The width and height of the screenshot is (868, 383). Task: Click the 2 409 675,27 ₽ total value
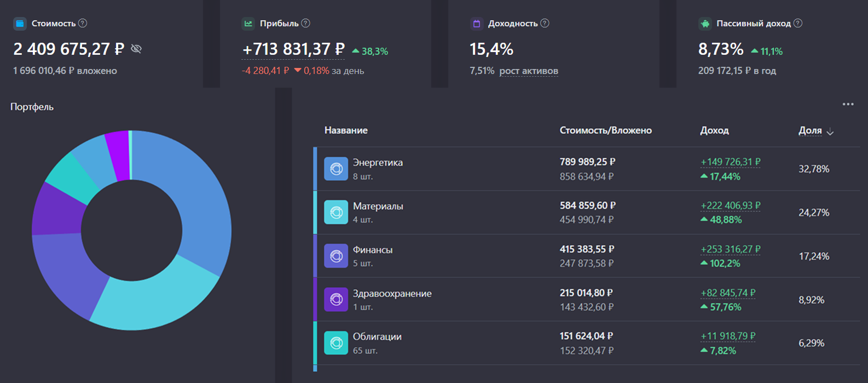(x=69, y=49)
